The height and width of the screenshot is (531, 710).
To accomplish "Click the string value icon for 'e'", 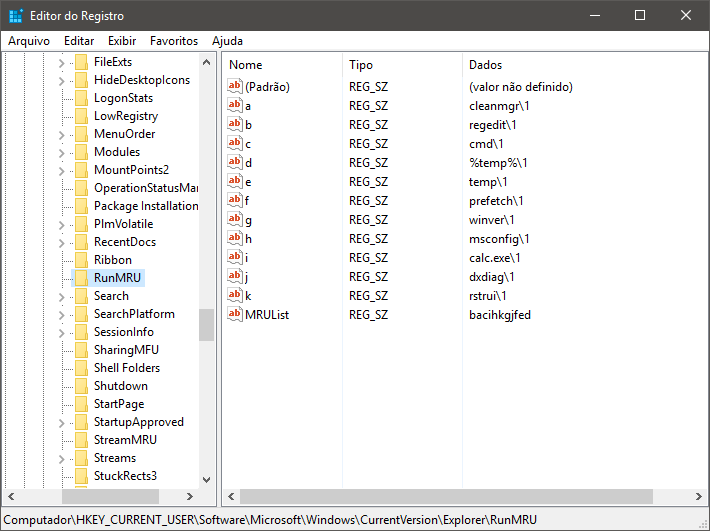I will 235,182.
